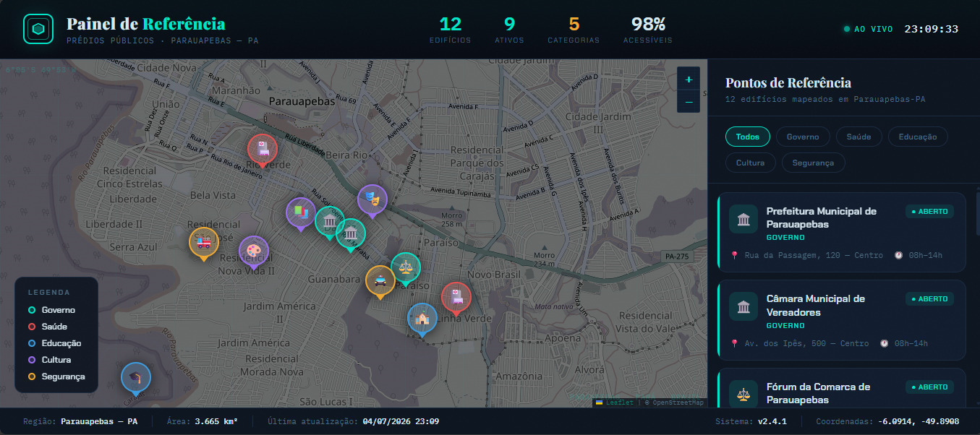The height and width of the screenshot is (435, 980).
Task: Select the theater masks culture marker
Action: click(372, 200)
